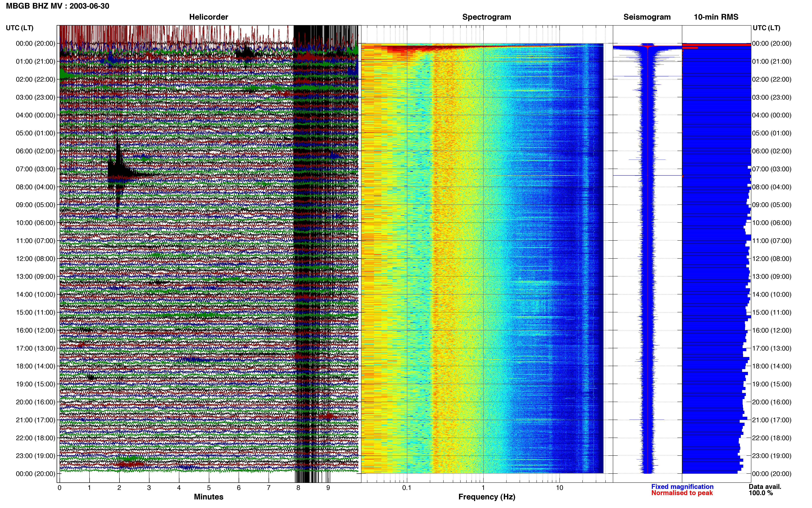
Task: Click the left '01:00 (21:00)' time label
Action: [36, 61]
